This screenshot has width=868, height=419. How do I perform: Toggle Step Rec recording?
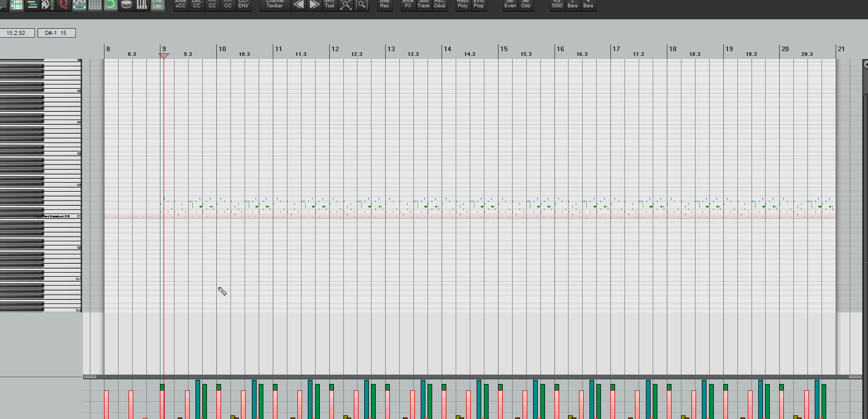(385, 5)
